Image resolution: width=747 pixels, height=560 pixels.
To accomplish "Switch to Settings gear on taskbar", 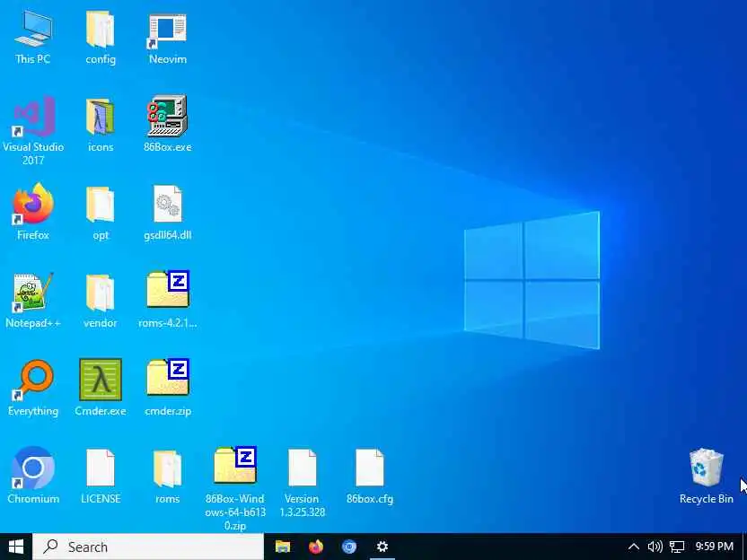I will coord(382,547).
